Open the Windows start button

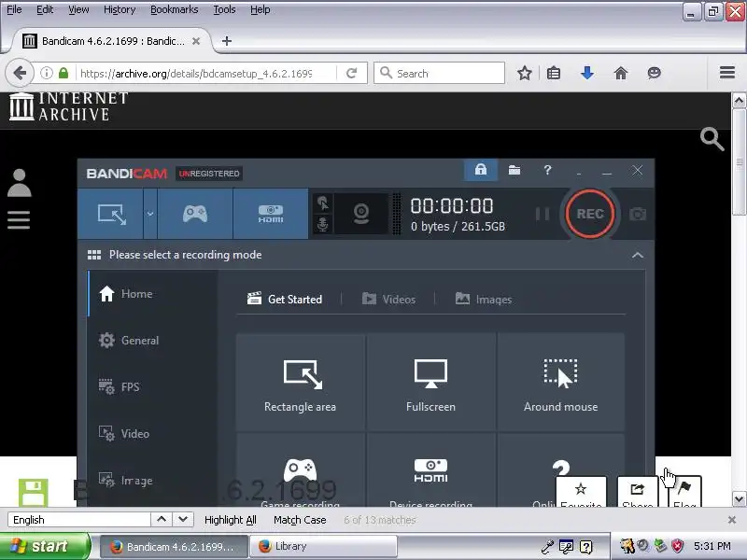[45, 546]
